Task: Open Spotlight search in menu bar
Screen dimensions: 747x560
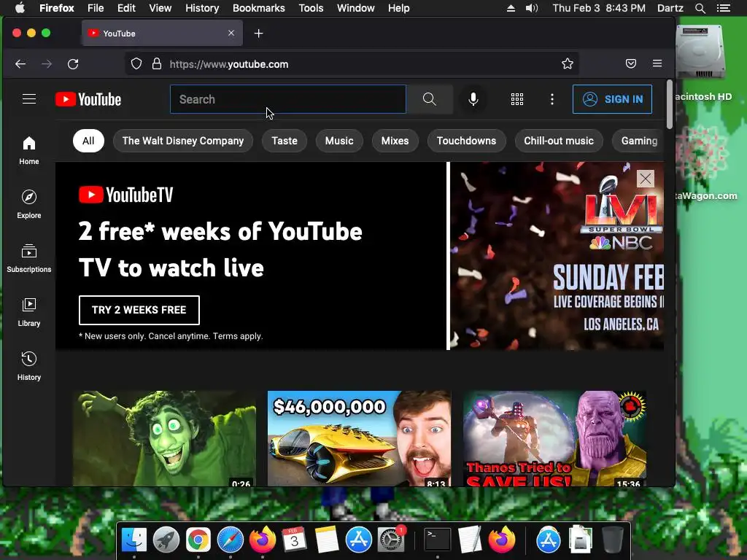Action: click(x=700, y=8)
